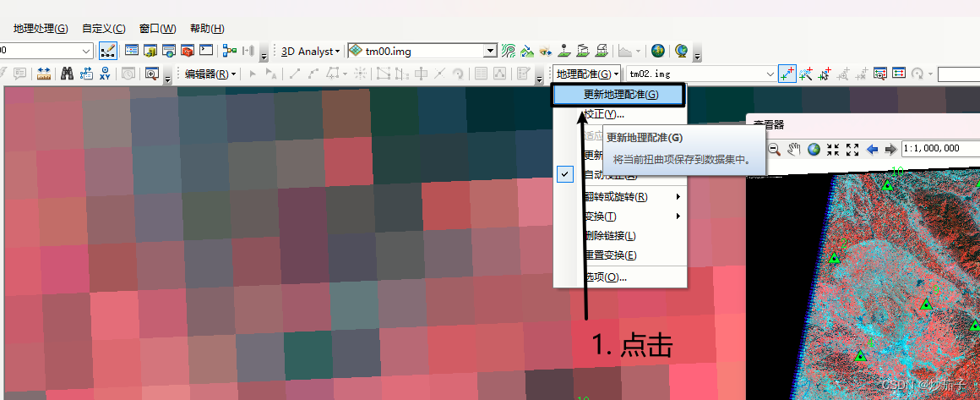Select the Create Contours tool
The height and width of the screenshot is (400, 980).
(x=509, y=51)
